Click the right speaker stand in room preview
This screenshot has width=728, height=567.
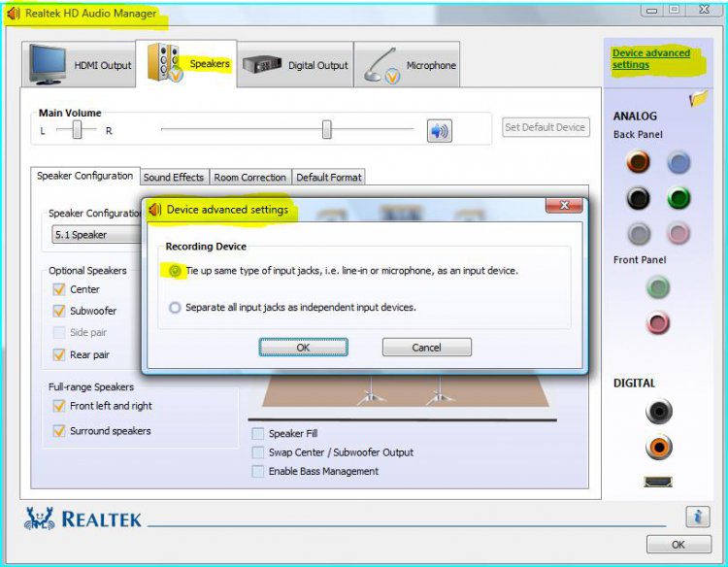click(x=440, y=391)
